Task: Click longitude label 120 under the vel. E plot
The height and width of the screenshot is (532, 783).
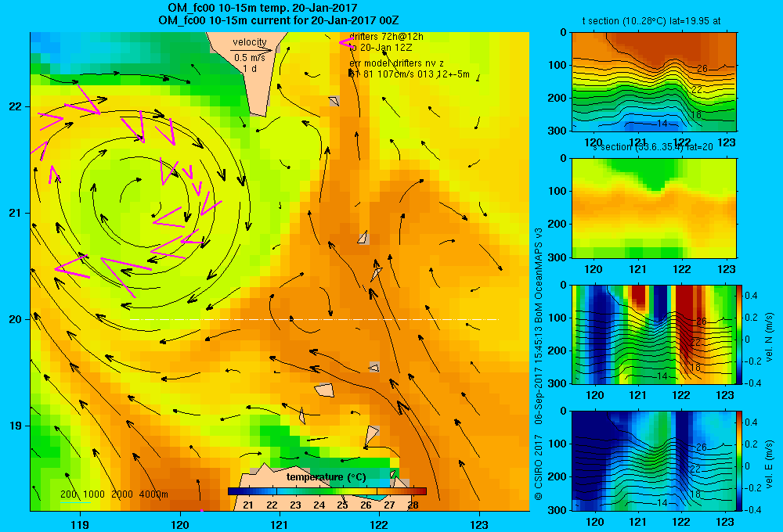Action: pyautogui.click(x=595, y=523)
